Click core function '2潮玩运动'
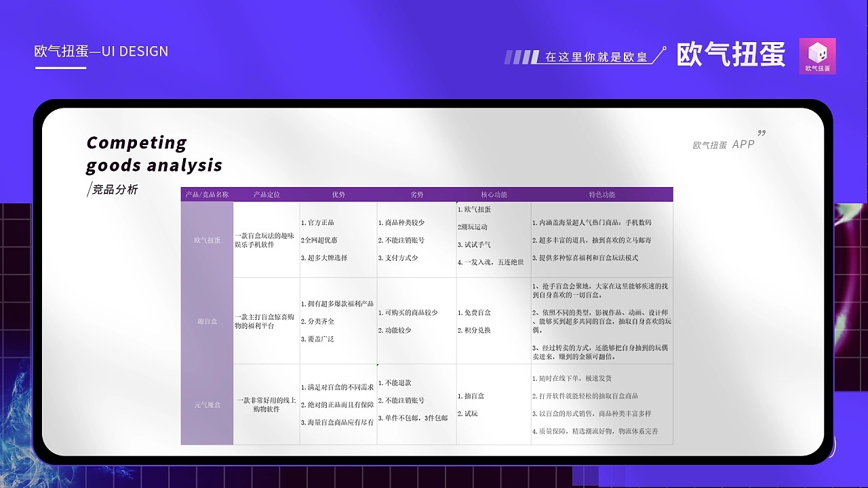 [x=473, y=227]
